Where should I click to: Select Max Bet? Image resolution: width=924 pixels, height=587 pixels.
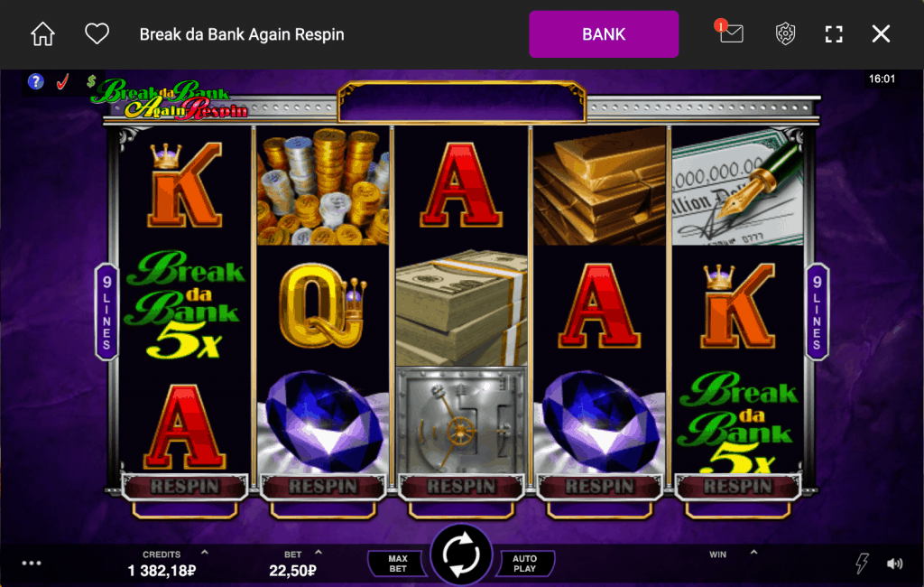pos(397,564)
